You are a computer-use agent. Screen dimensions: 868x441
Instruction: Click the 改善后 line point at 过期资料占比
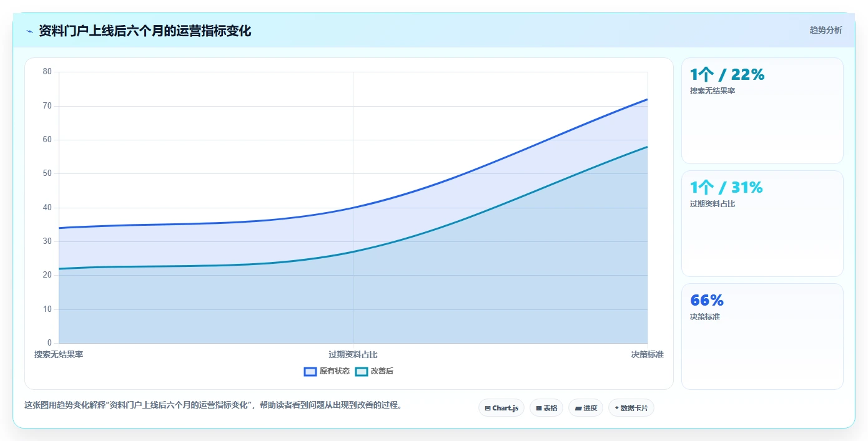353,251
